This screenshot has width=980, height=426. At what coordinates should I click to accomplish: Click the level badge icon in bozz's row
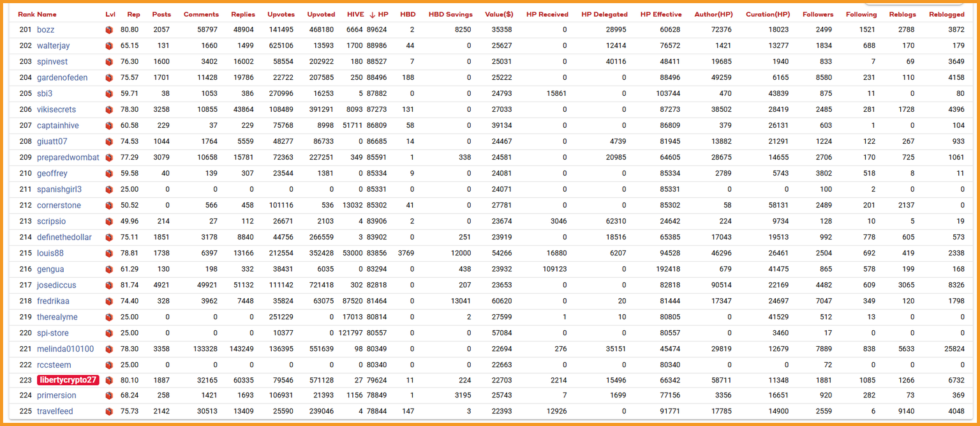(109, 30)
